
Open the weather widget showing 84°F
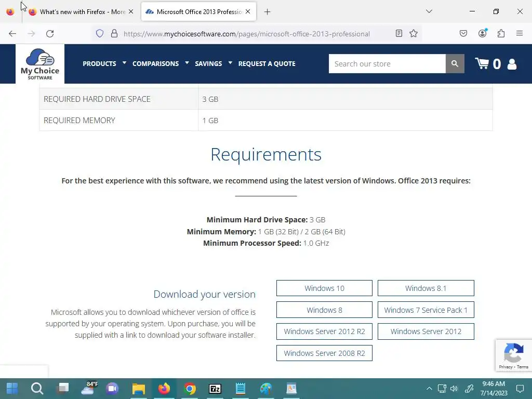coord(89,389)
